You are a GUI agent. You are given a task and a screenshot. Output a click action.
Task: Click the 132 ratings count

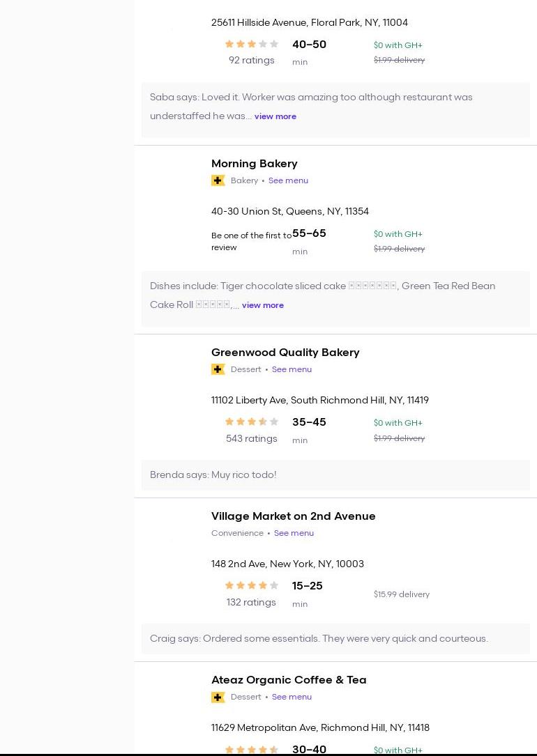[251, 602]
